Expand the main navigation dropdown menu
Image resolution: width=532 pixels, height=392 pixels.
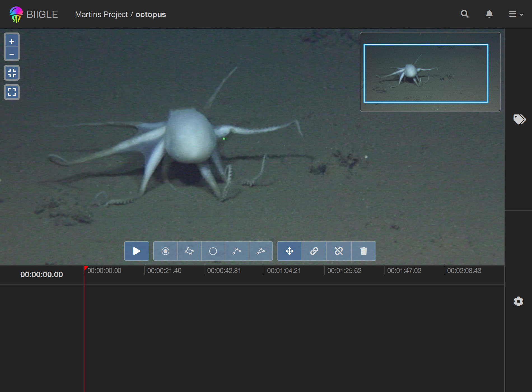(516, 14)
